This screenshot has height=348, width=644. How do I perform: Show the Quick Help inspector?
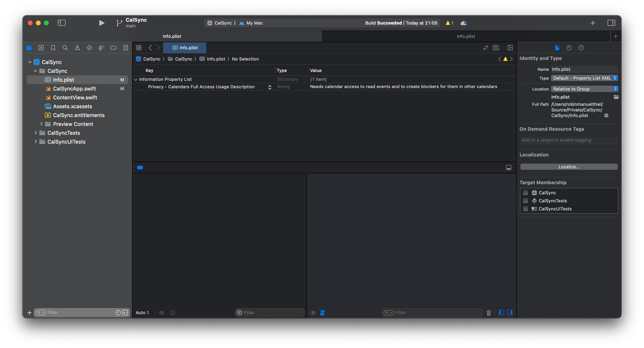[x=581, y=48]
